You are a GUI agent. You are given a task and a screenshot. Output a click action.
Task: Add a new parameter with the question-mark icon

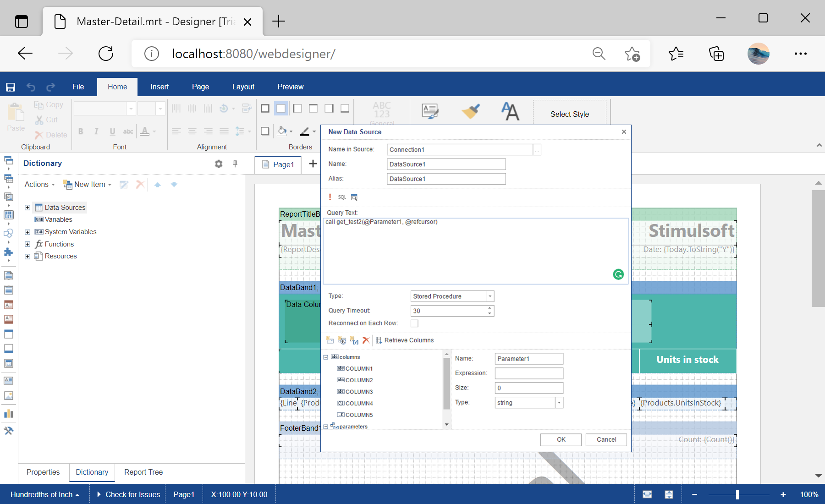(x=354, y=340)
